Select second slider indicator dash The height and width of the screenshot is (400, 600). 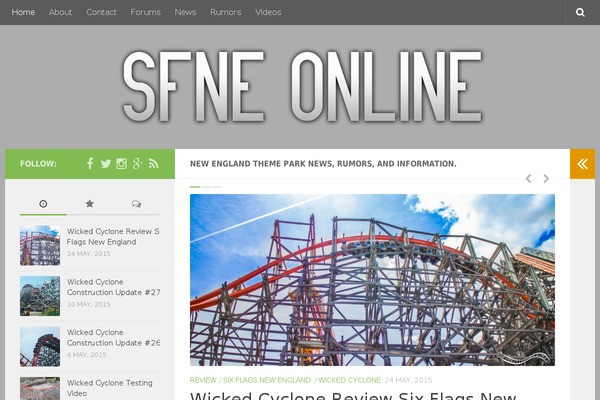(206, 187)
